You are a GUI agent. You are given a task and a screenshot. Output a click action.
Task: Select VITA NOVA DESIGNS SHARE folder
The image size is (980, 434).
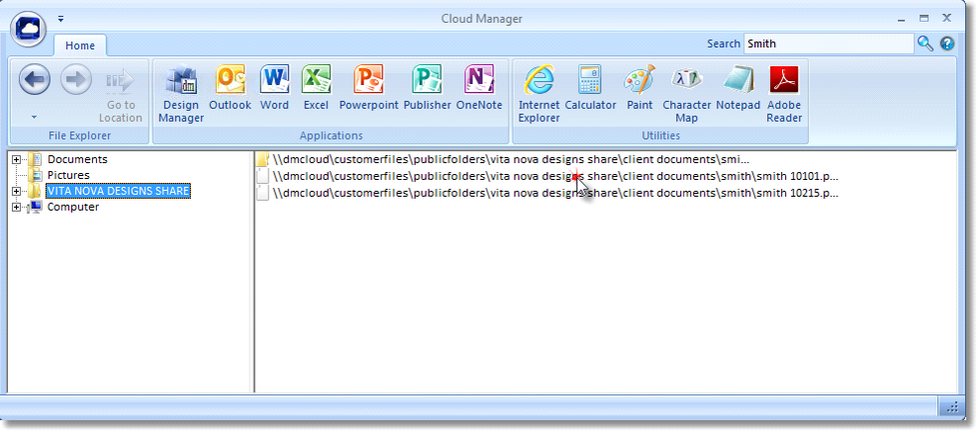tap(118, 191)
